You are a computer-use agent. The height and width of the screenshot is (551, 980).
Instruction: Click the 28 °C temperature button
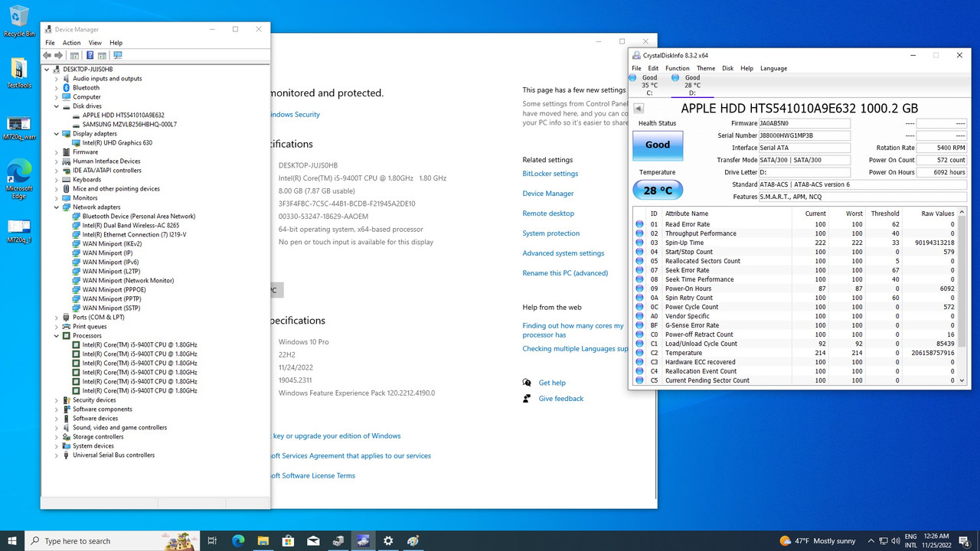[658, 190]
